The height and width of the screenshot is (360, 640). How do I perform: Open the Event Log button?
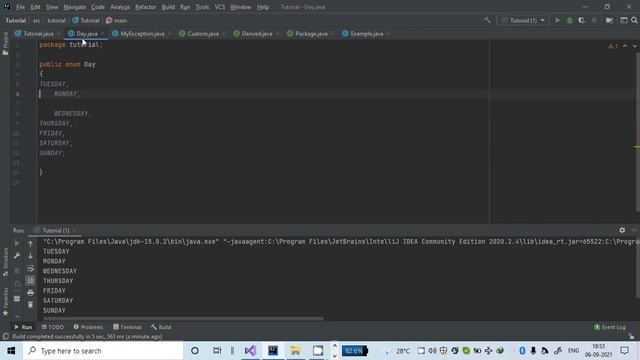(610, 327)
